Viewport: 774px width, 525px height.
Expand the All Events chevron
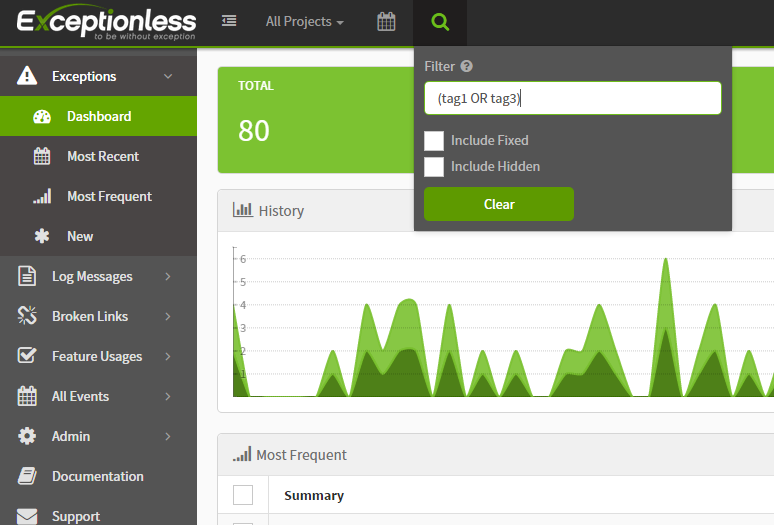[x=168, y=396]
